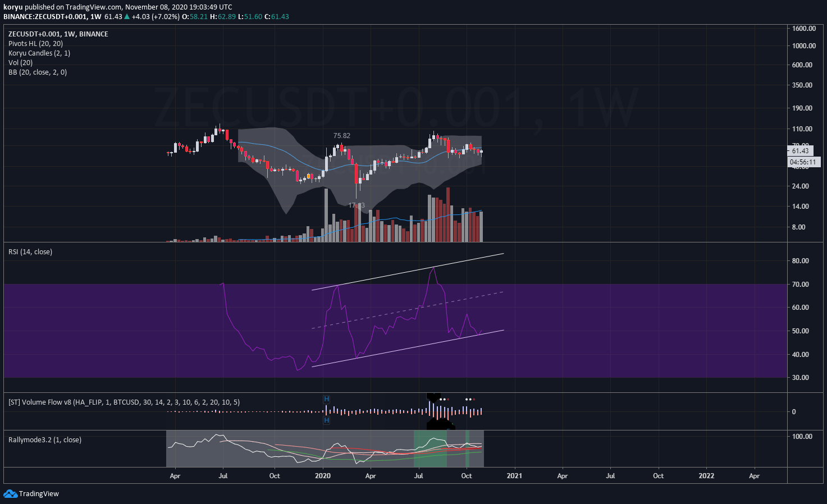Click the Rallymode 100.00 axis label

point(802,437)
